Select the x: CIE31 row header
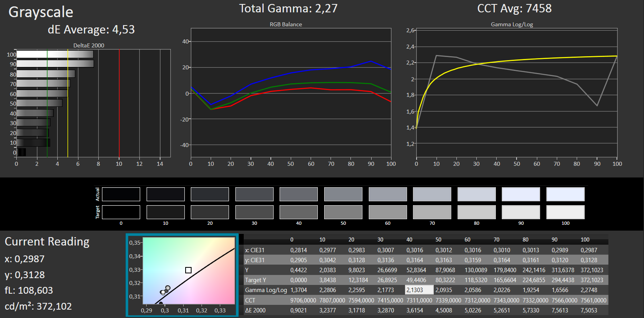This screenshot has height=318, width=644. [255, 250]
